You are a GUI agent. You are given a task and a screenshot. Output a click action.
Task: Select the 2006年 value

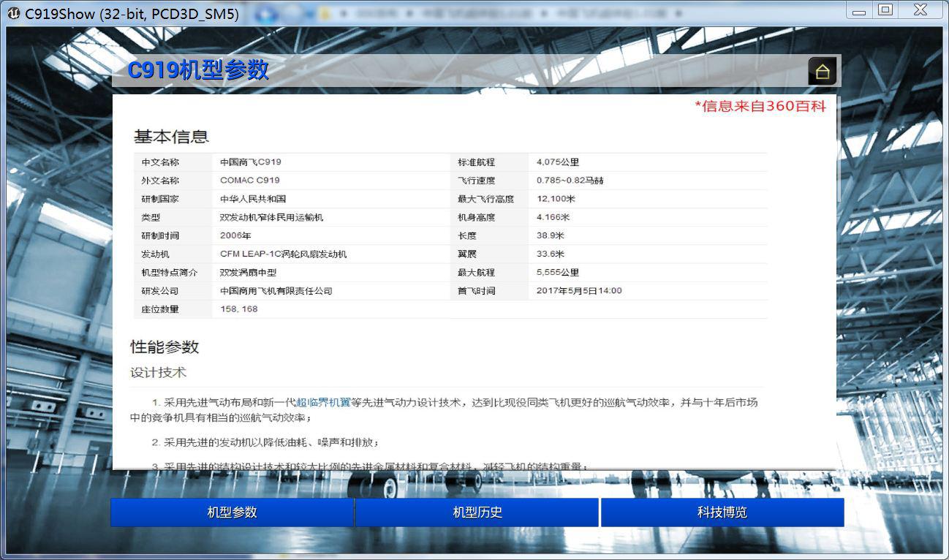click(235, 235)
